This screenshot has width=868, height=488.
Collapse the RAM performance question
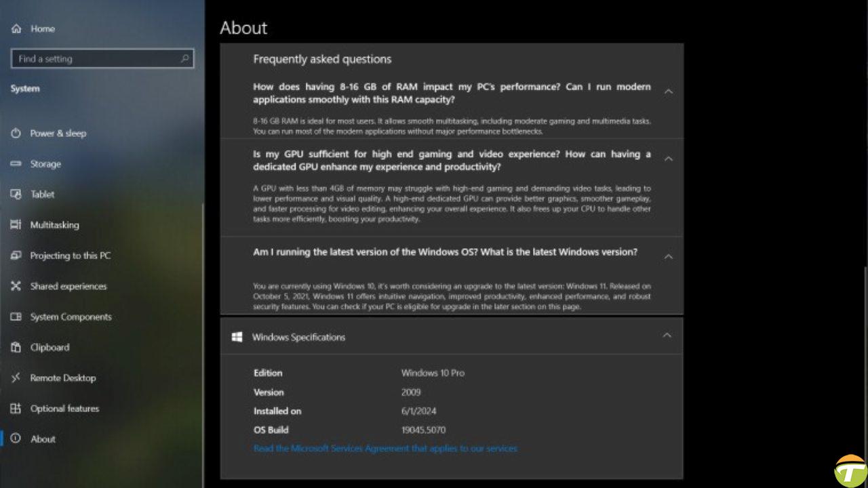coord(668,91)
